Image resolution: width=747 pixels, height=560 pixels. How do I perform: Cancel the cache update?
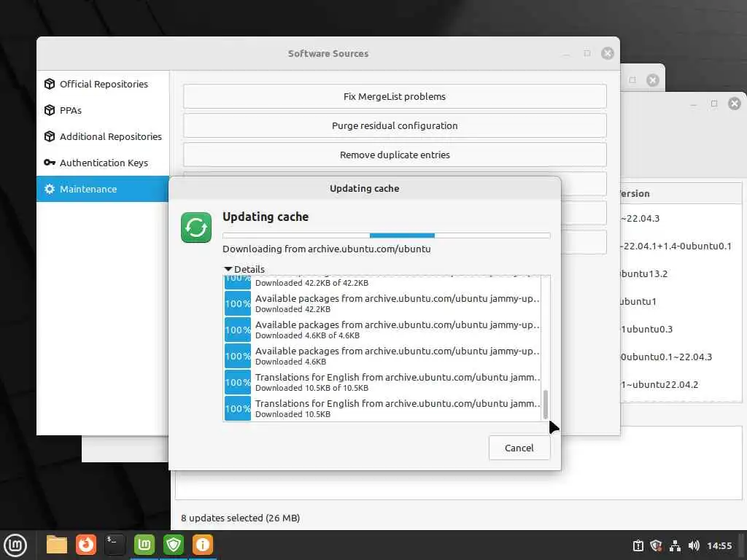click(x=519, y=448)
